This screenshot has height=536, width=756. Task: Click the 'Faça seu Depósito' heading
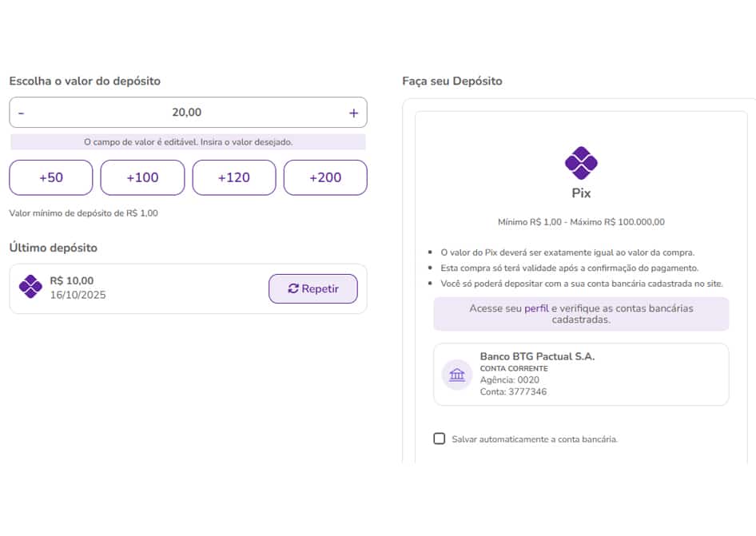pos(452,81)
